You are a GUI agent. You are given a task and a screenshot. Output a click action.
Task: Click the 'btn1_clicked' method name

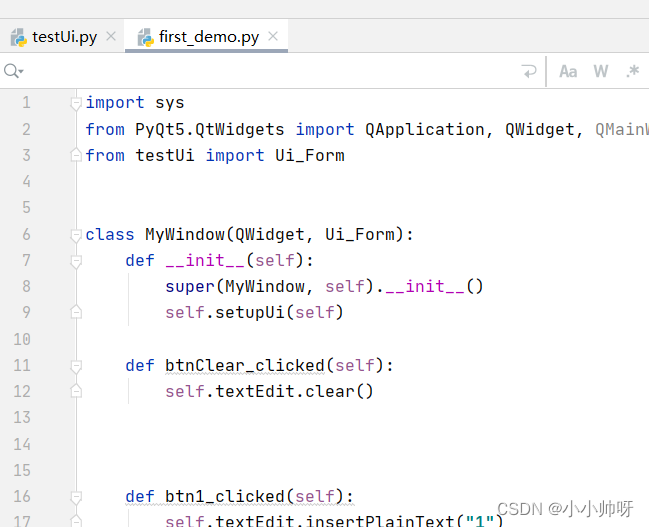225,496
